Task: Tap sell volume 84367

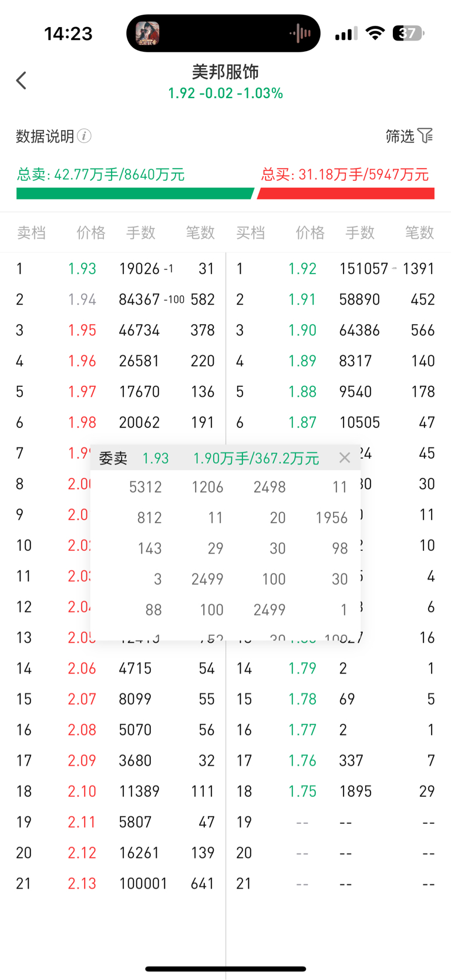Action: pyautogui.click(x=139, y=299)
